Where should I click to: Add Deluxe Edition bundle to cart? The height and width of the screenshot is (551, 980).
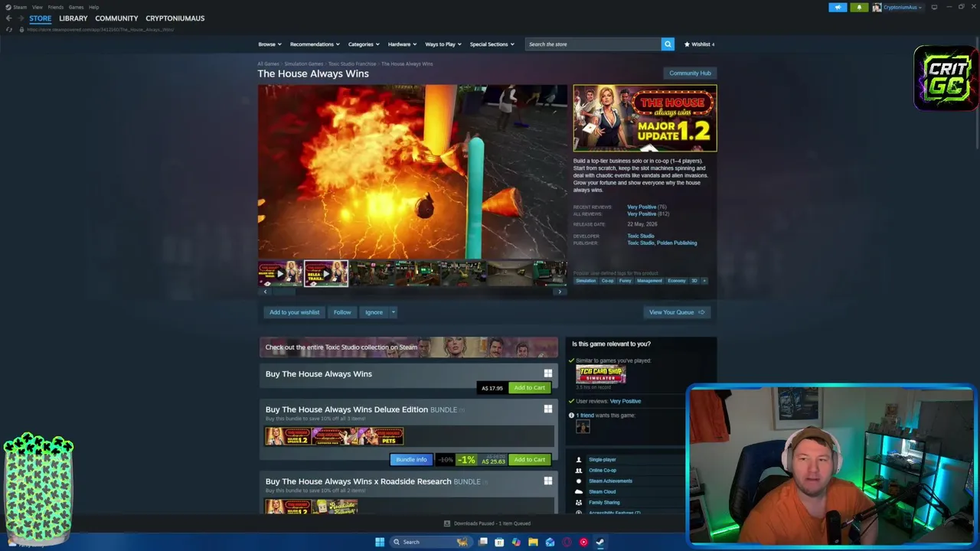(x=529, y=460)
